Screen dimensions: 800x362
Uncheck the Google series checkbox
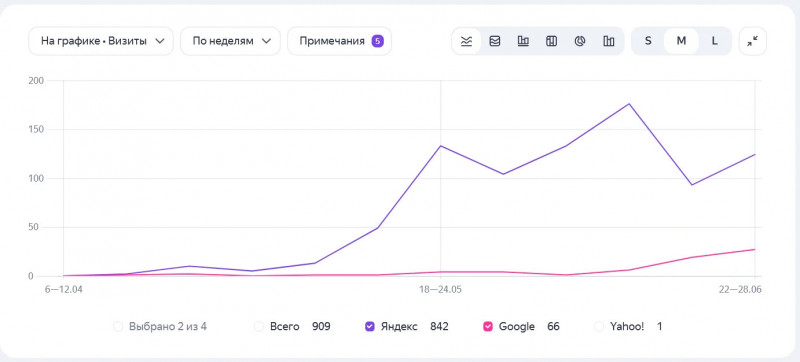click(488, 326)
